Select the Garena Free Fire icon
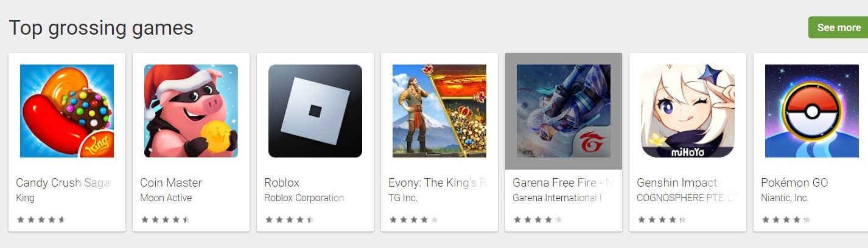This screenshot has height=248, width=868. 564,111
